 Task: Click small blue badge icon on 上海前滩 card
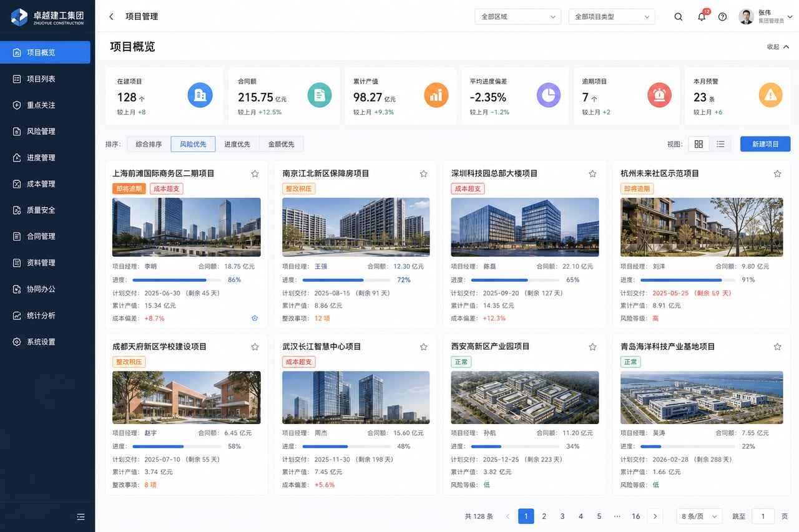pyautogui.click(x=255, y=318)
